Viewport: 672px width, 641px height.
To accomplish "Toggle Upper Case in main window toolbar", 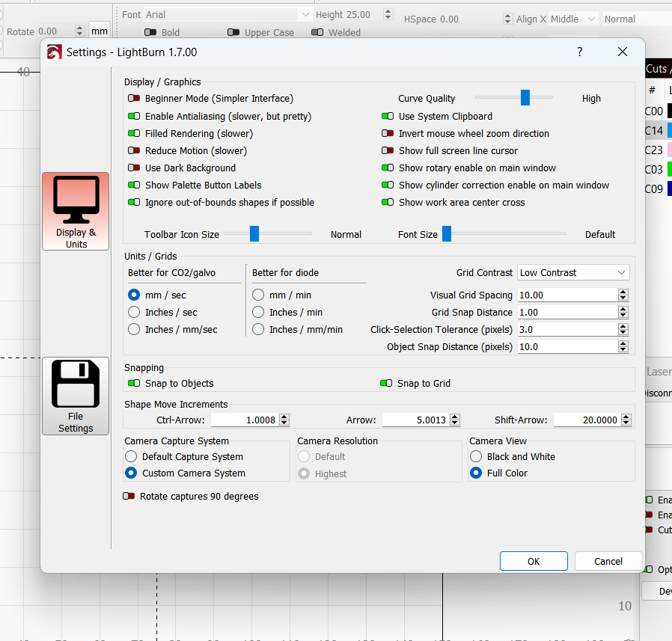I will tap(233, 33).
